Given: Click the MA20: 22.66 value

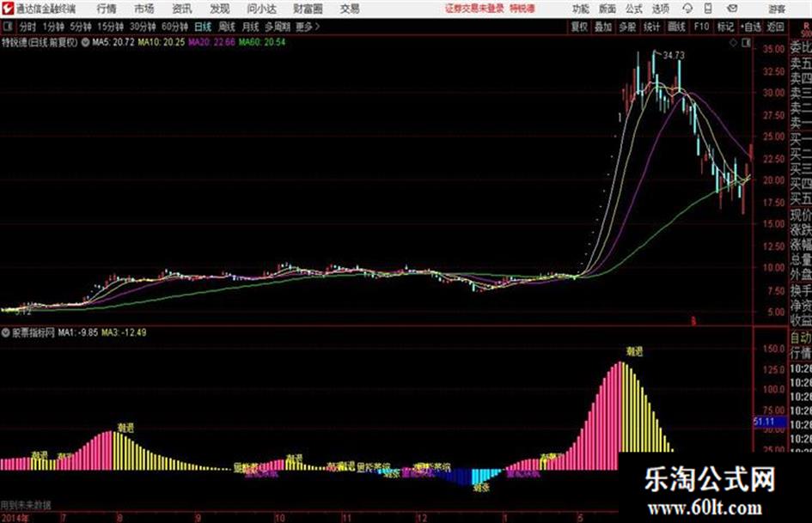Looking at the screenshot, I should (211, 42).
